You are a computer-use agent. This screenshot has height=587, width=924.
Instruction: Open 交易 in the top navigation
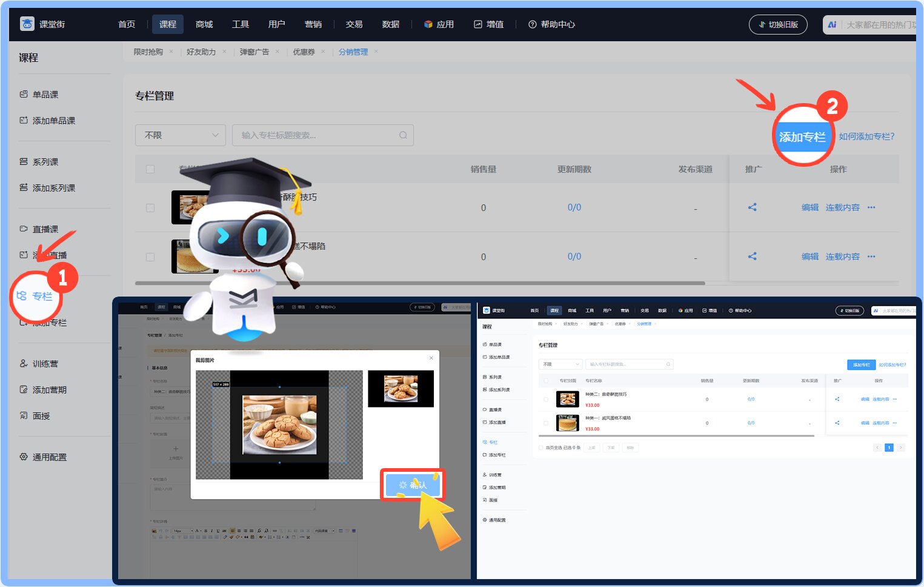coord(354,24)
